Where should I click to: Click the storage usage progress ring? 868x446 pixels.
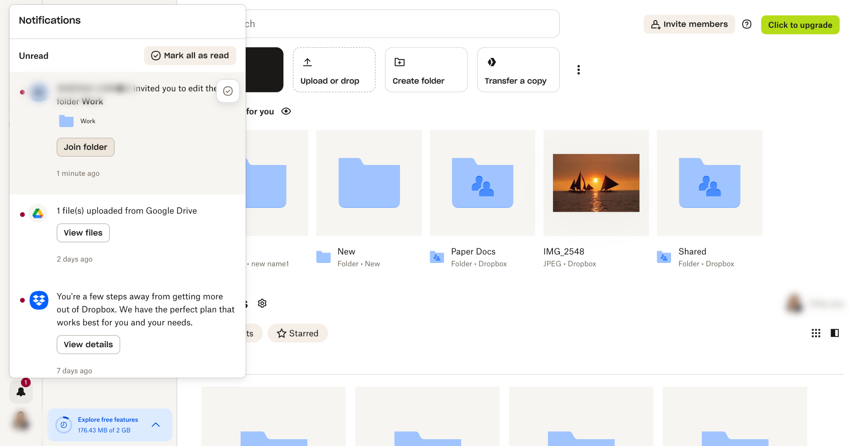click(64, 425)
